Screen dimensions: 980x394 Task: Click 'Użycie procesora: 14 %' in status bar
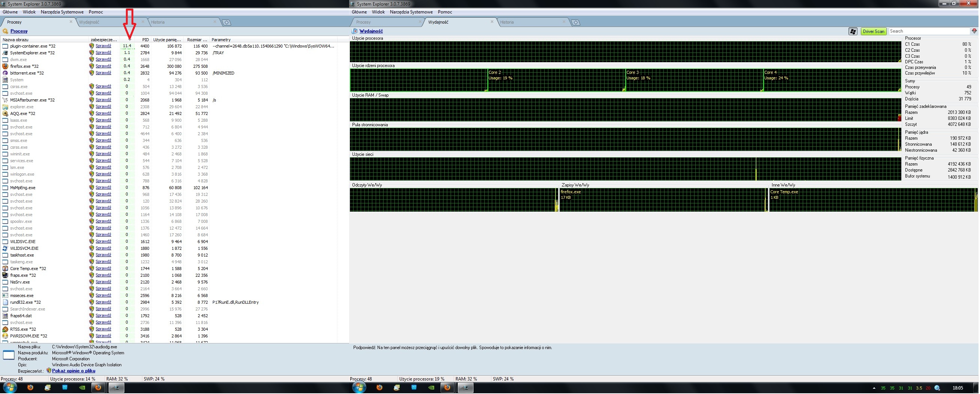73,379
